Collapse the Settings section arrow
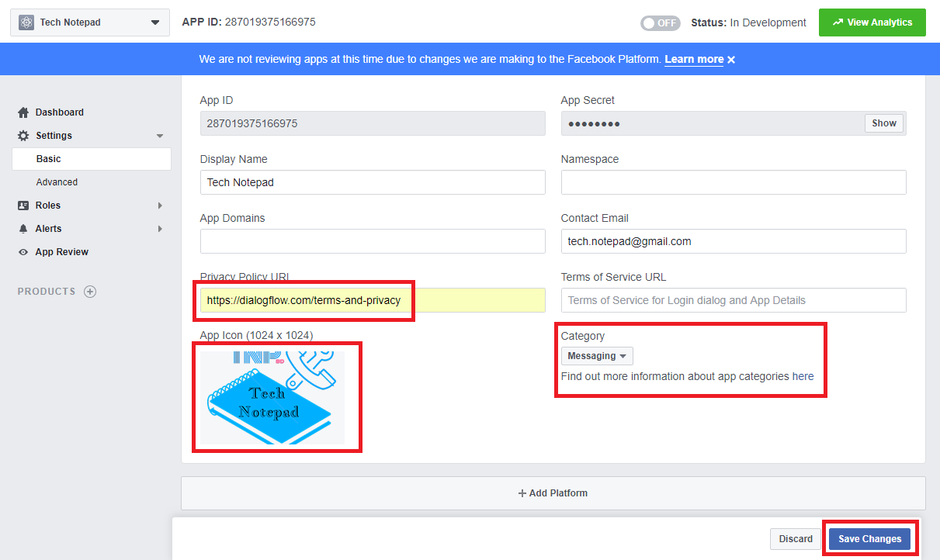940x560 pixels. click(160, 136)
